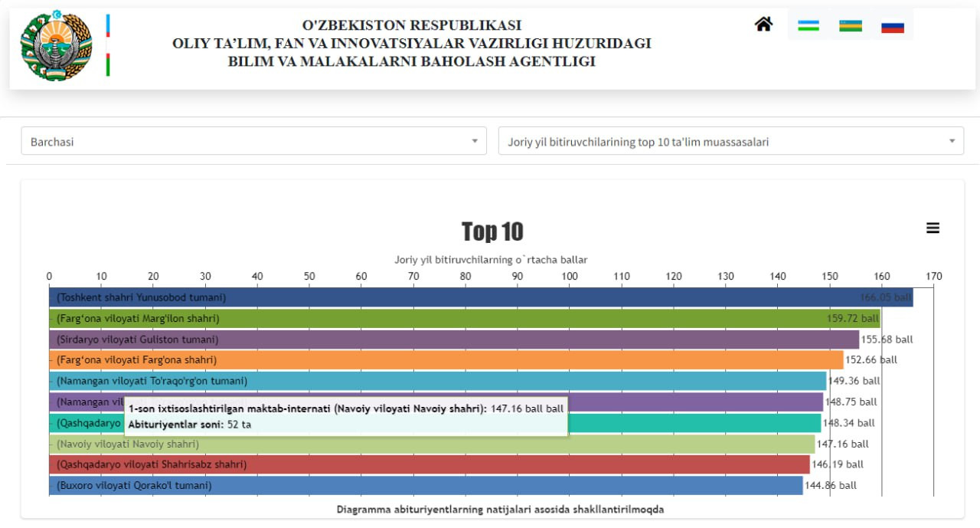This screenshot has width=980, height=528.
Task: Click the Top 10 chart title
Action: point(492,231)
